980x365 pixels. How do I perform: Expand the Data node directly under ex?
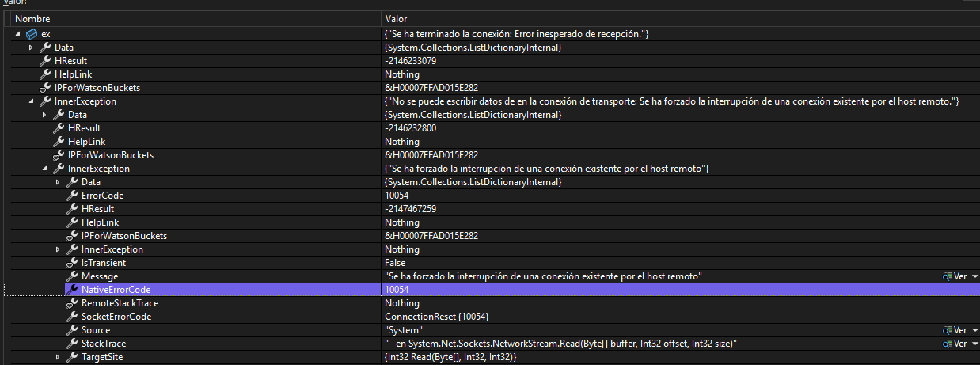[x=31, y=48]
